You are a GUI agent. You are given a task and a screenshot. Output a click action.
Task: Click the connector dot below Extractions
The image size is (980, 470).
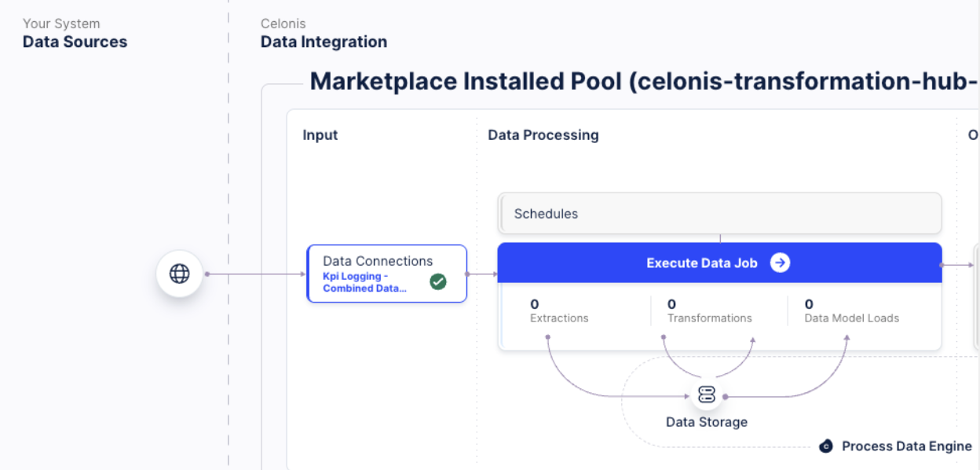(547, 337)
